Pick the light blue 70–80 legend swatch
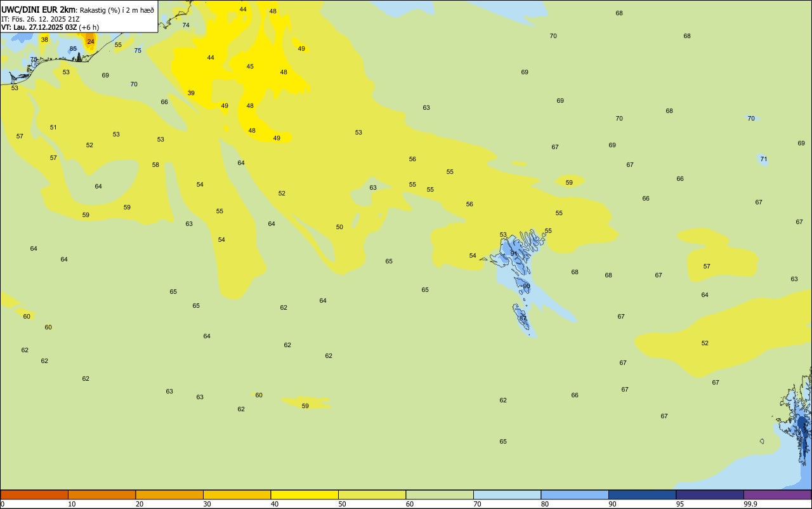The image size is (812, 509). tap(507, 494)
